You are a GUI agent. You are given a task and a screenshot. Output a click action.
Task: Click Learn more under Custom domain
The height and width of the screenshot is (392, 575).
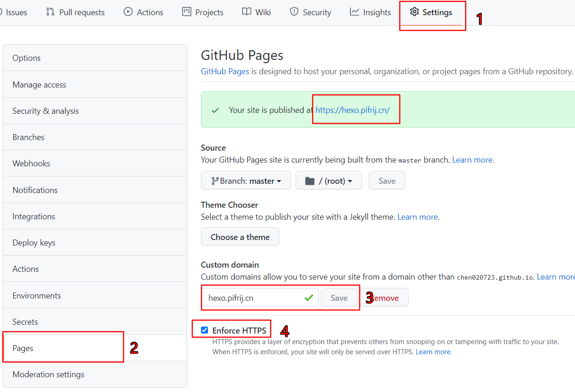(x=556, y=277)
